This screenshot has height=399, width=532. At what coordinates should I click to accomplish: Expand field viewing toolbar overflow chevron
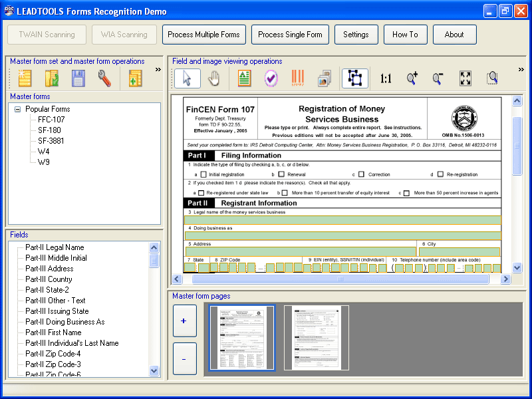(521, 70)
